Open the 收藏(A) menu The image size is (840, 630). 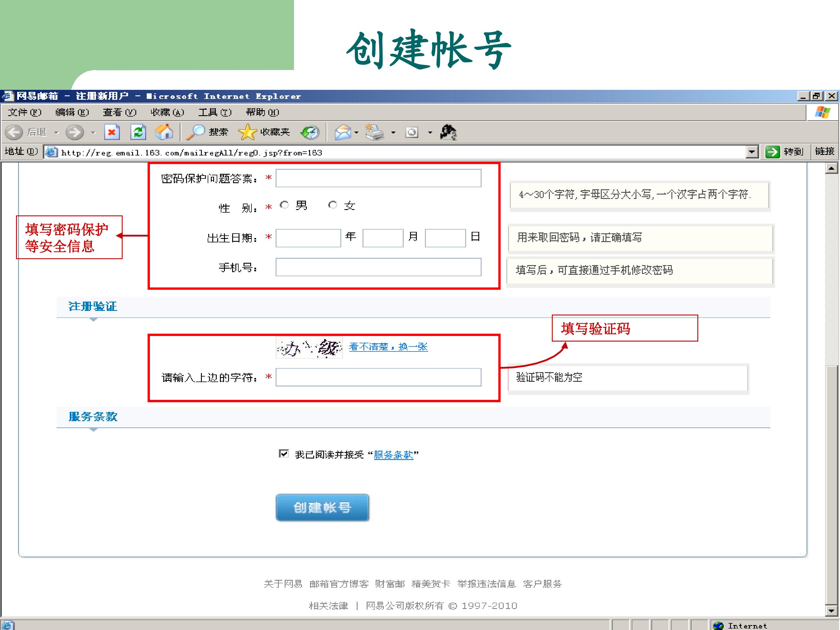coord(167,112)
